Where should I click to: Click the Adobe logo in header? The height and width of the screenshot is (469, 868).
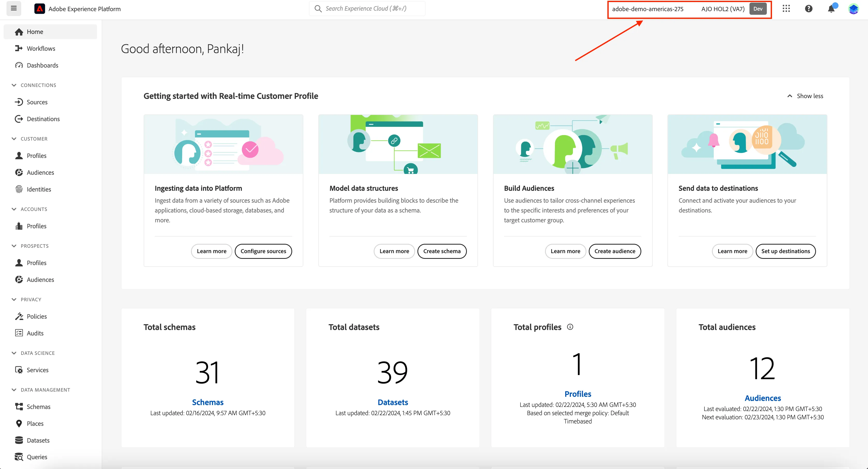coord(40,9)
